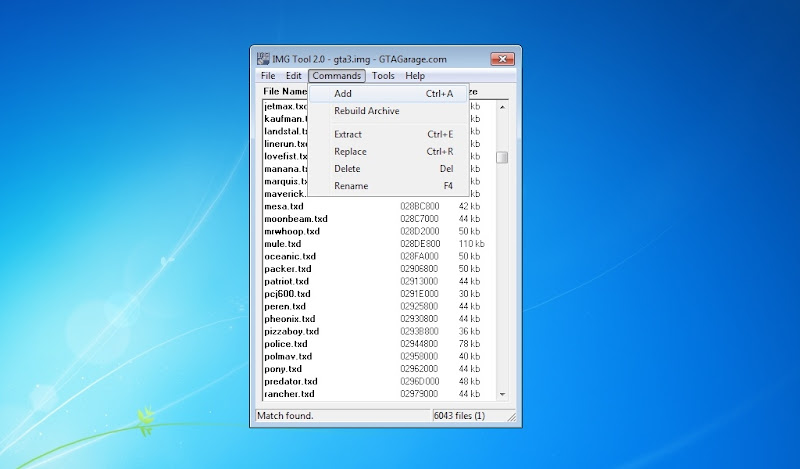Screen dimensions: 800x469
Task: Click the 78 kb size value
Action: (x=469, y=344)
